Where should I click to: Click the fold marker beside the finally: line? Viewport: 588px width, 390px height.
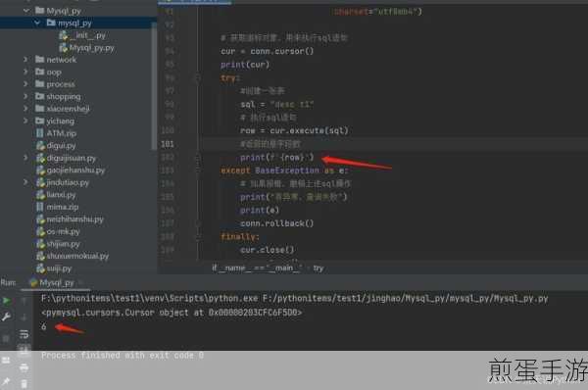(198, 236)
